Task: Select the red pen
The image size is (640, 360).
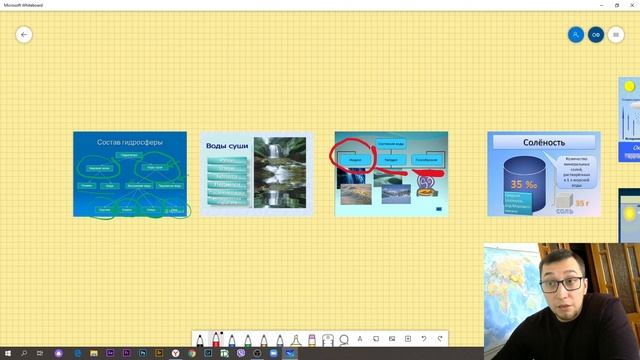Action: pyautogui.click(x=216, y=339)
